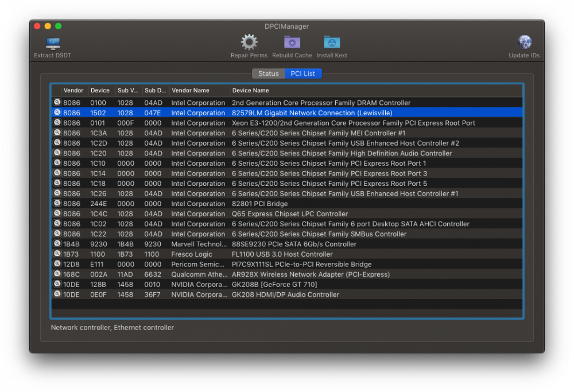Viewport: 574px width, 392px height.
Task: Select 'Marvell Technol...' vendor name cell
Action: (199, 244)
